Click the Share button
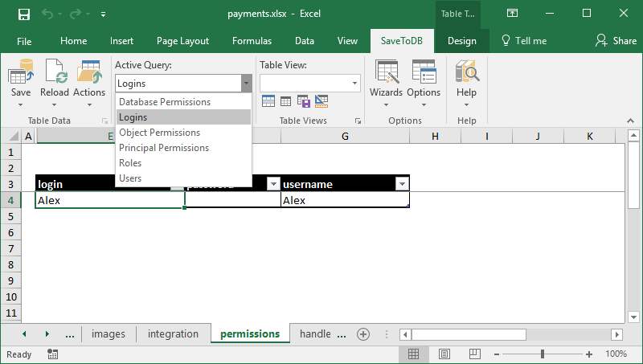Screen dimensions: 643x364 pos(616,41)
